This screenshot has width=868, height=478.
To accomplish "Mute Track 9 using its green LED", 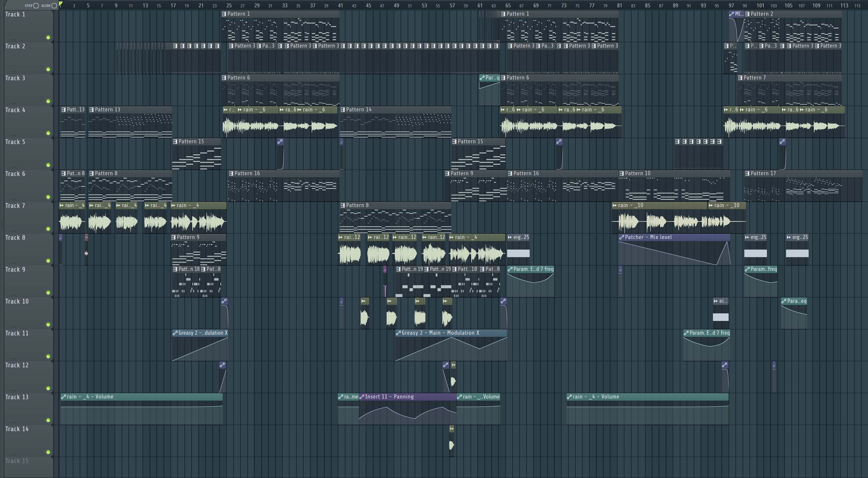I will click(x=48, y=292).
